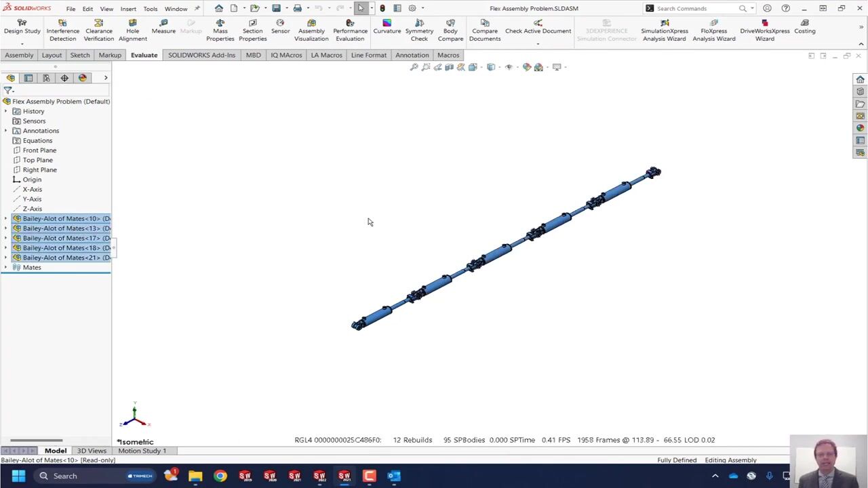Open Mass Properties

220,30
